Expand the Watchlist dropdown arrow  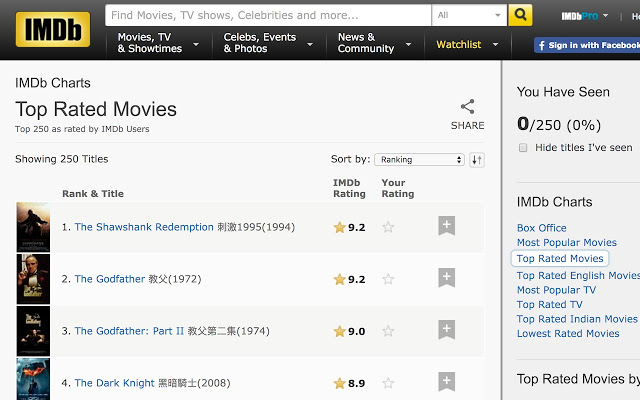tap(495, 44)
